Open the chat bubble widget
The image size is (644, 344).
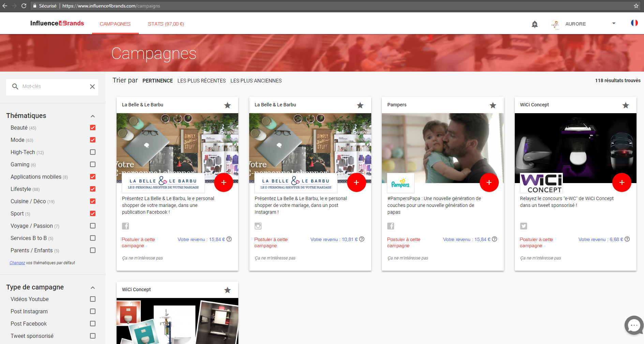634,325
